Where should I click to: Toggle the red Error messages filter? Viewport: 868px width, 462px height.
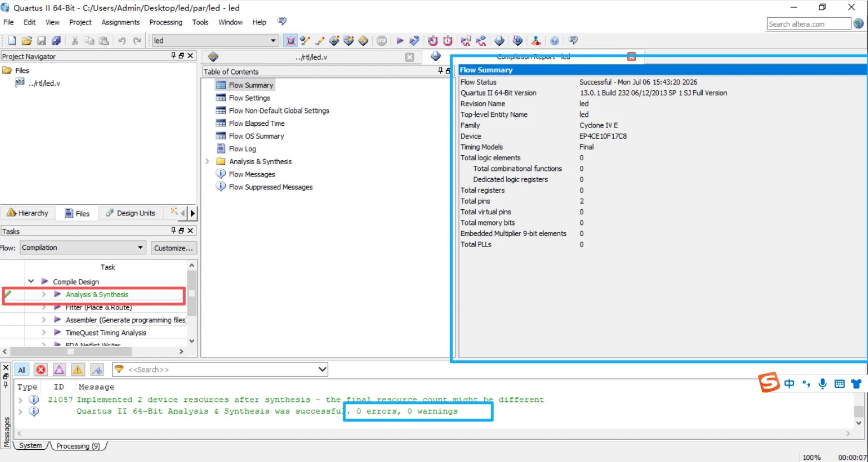click(x=41, y=370)
